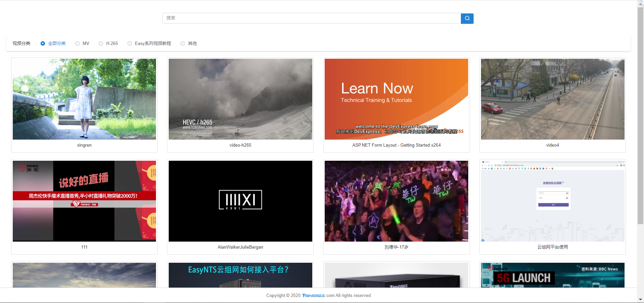Open the xingren video thumbnail
Image resolution: width=644 pixels, height=303 pixels.
tap(84, 99)
